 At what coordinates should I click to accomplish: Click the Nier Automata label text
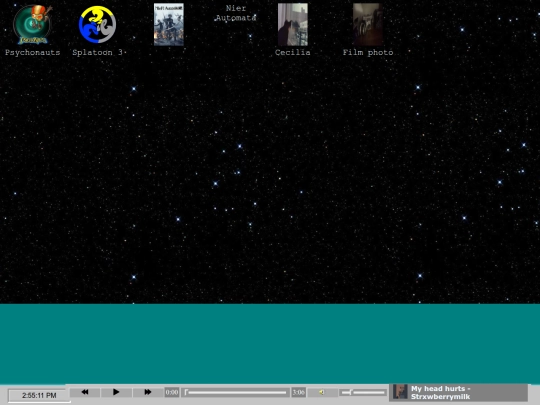(236, 13)
